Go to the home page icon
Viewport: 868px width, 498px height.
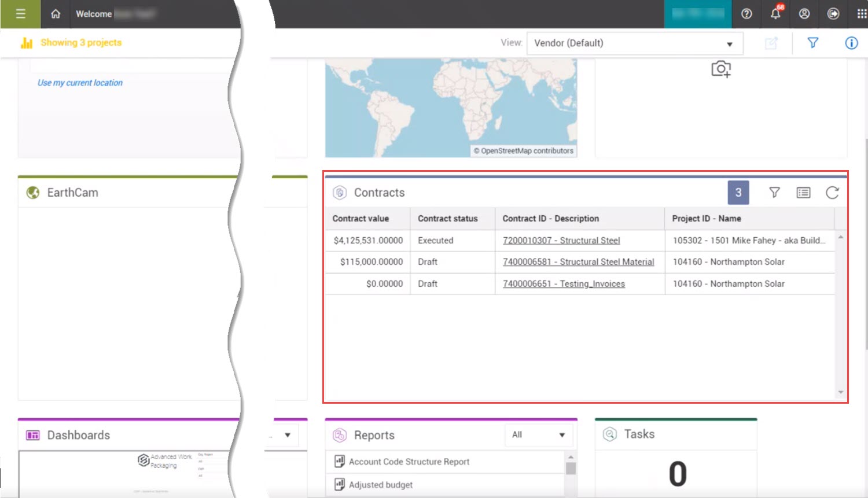point(56,14)
